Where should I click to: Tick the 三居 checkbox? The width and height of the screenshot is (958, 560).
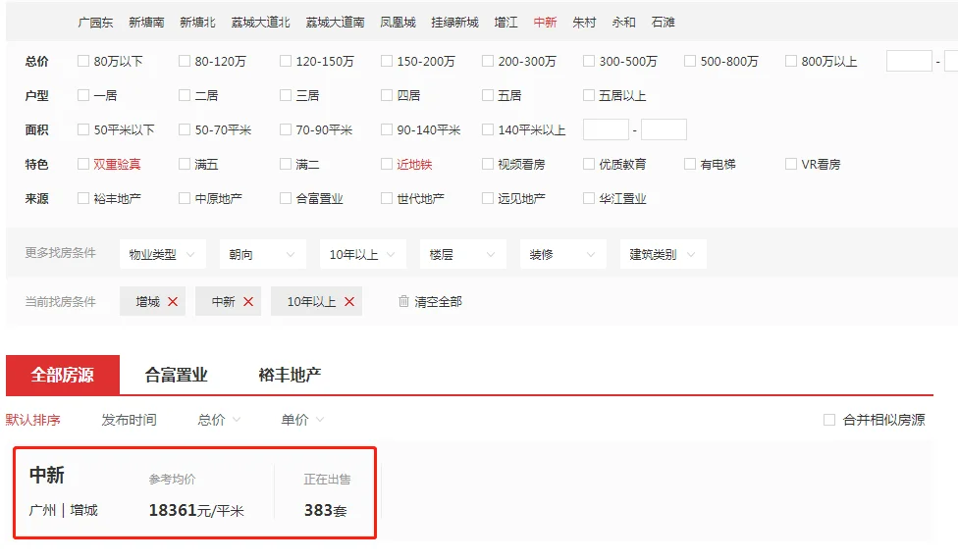tap(286, 95)
